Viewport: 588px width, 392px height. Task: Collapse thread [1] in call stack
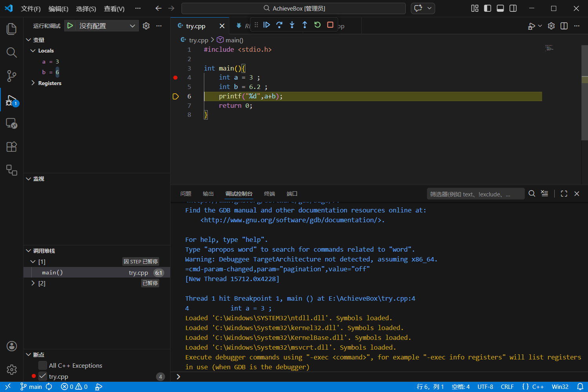tap(33, 261)
